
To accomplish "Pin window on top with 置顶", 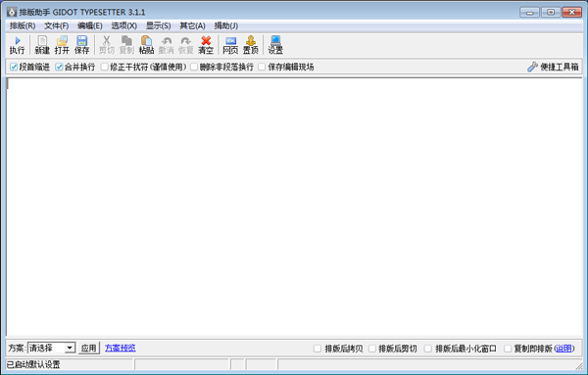I will [x=251, y=45].
